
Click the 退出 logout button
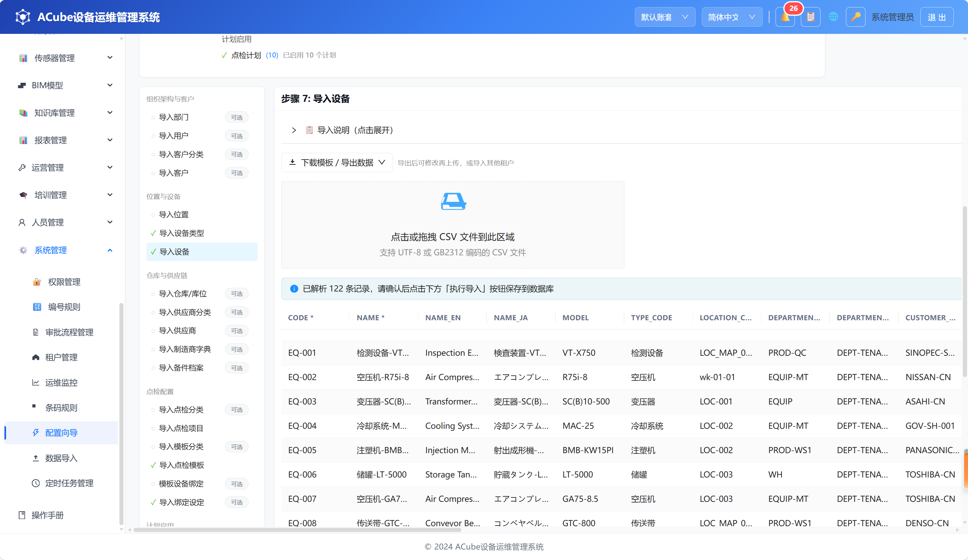pos(937,17)
